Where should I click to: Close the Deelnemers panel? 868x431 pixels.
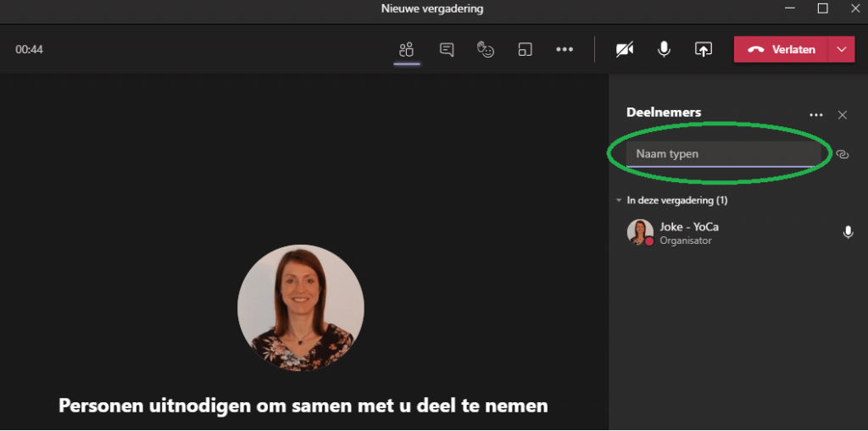point(843,115)
